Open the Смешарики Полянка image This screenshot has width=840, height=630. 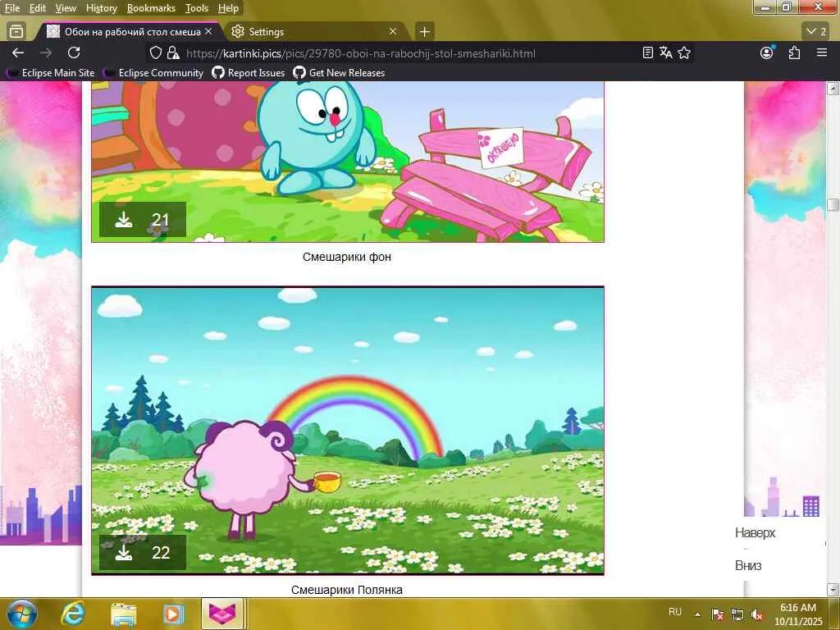coord(348,431)
